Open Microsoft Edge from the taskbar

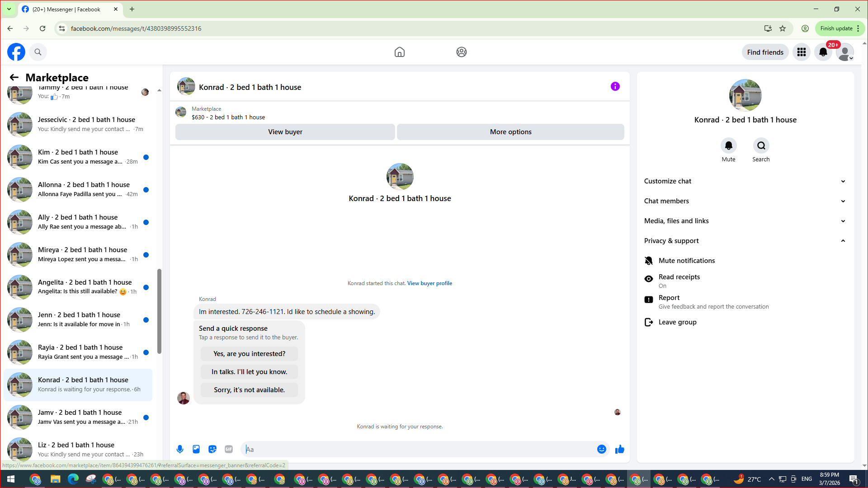coord(73,479)
